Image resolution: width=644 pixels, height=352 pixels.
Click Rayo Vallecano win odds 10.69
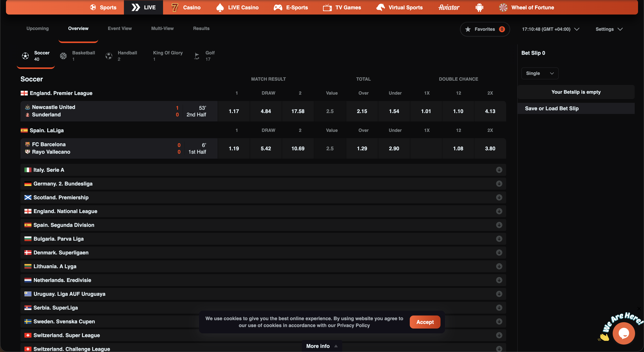point(298,148)
